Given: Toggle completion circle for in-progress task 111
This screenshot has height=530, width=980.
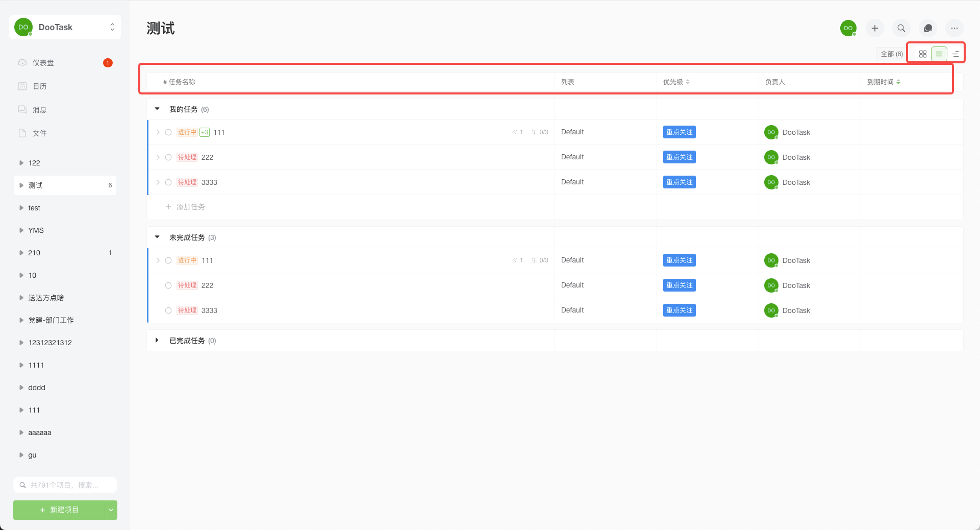Looking at the screenshot, I should click(168, 132).
